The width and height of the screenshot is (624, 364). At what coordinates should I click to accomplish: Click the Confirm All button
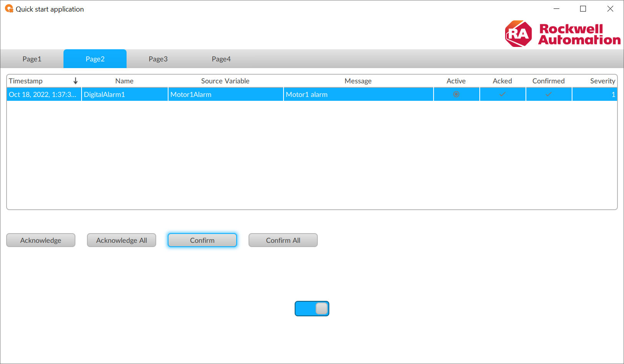283,240
